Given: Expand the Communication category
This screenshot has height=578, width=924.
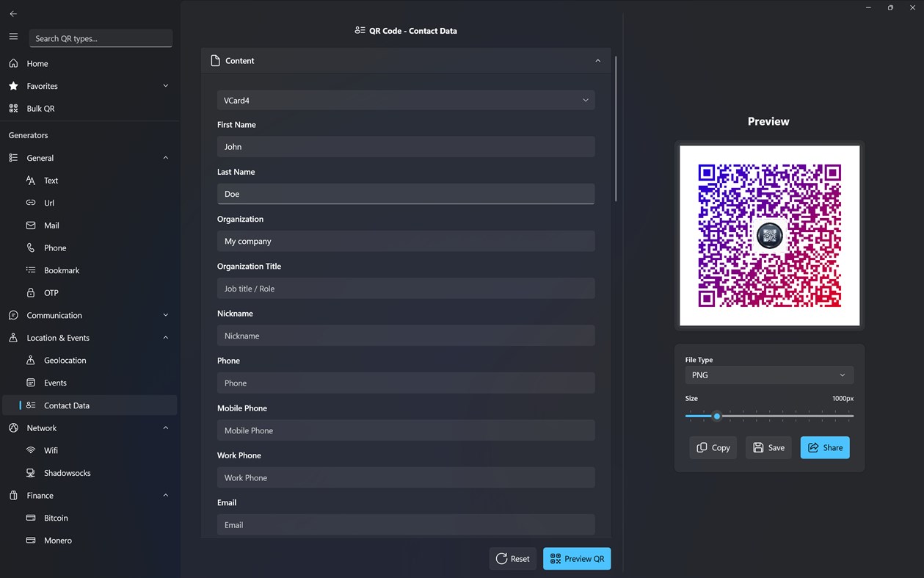Looking at the screenshot, I should pyautogui.click(x=56, y=315).
